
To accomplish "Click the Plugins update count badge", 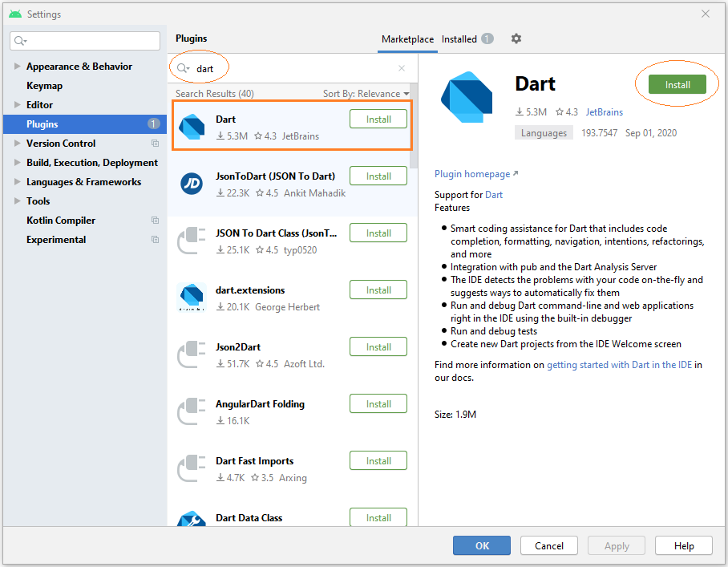I will click(153, 124).
